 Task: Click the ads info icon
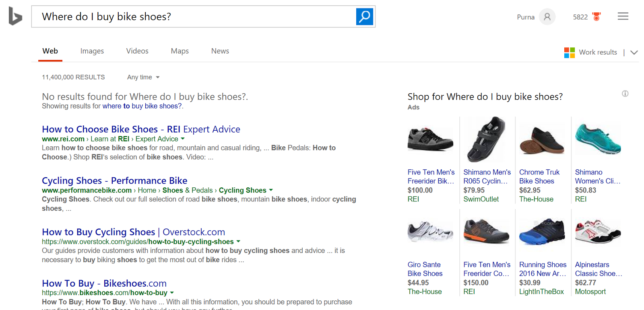click(x=625, y=94)
